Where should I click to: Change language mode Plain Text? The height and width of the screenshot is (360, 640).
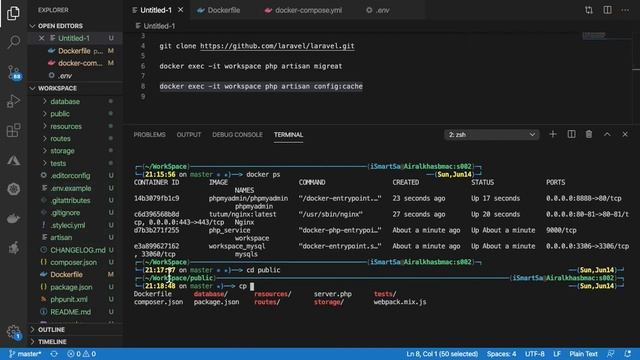pyautogui.click(x=583, y=354)
